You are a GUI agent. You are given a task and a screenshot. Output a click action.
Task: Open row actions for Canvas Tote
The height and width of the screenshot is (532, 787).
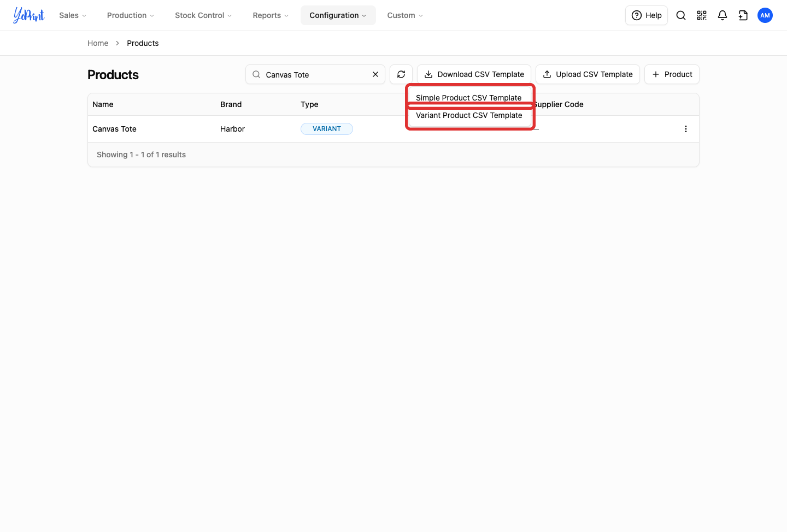tap(686, 129)
